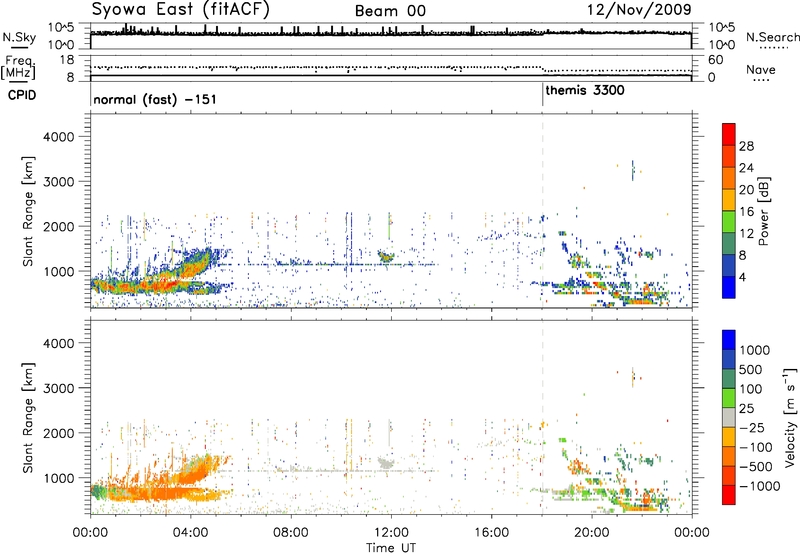
Task: Click 'normal (fast) -151' CPID text
Action: 155,99
